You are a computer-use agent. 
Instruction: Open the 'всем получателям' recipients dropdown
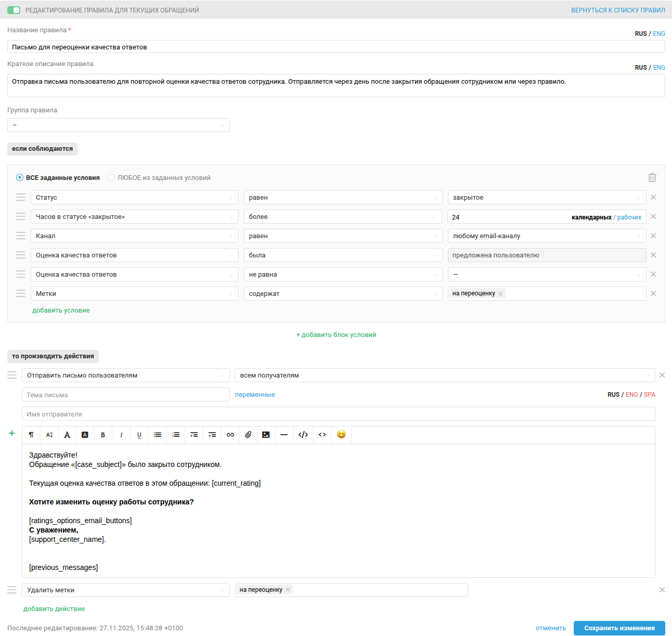point(444,375)
